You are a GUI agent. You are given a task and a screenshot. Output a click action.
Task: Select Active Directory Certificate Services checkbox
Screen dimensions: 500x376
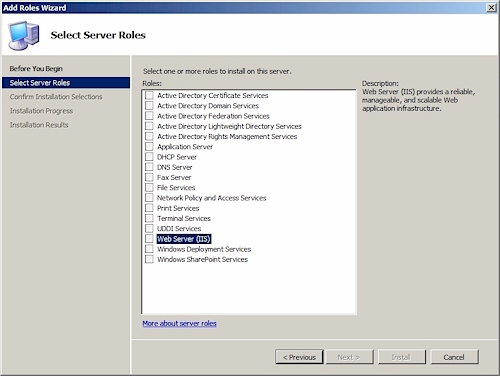[x=149, y=95]
